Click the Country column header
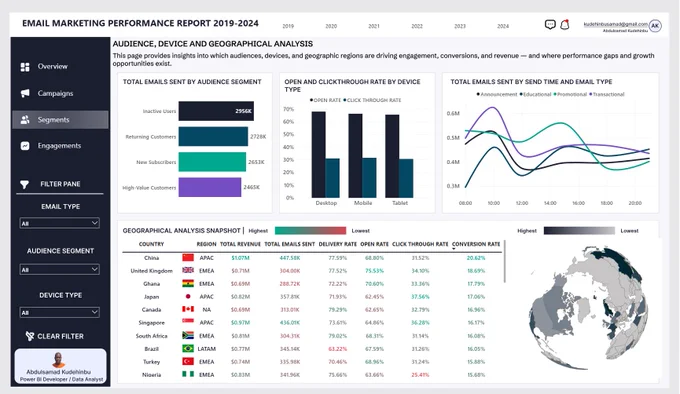 [151, 244]
